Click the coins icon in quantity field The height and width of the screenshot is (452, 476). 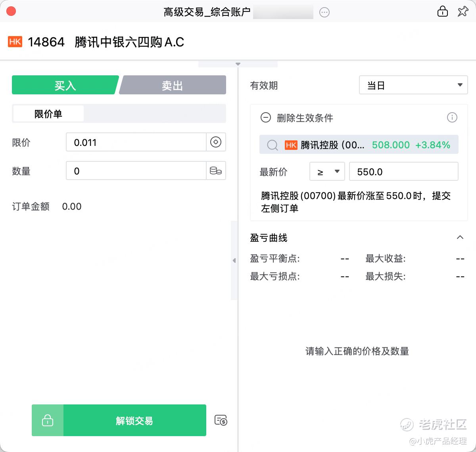click(216, 171)
